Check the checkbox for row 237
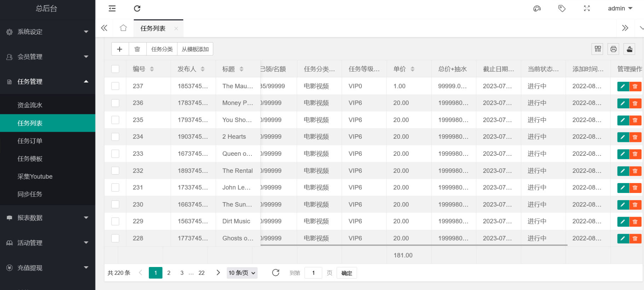This screenshot has height=290, width=644. click(x=115, y=86)
